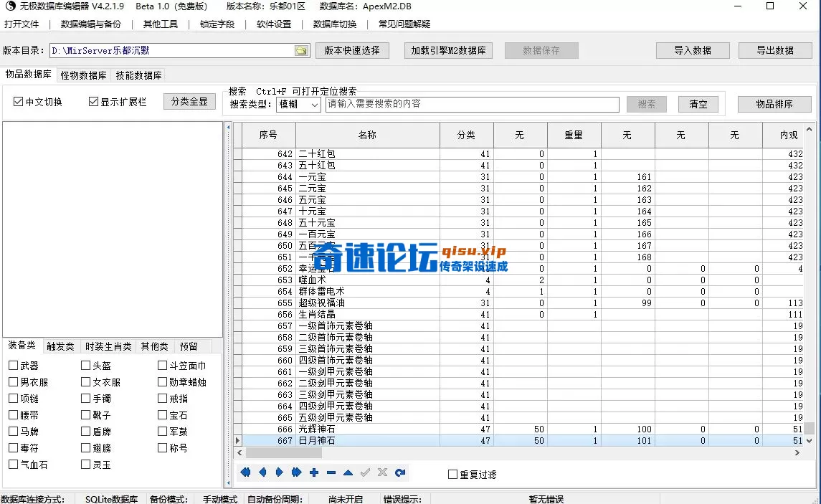Add a new record with plus icon
The width and height of the screenshot is (821, 504).
(x=314, y=472)
